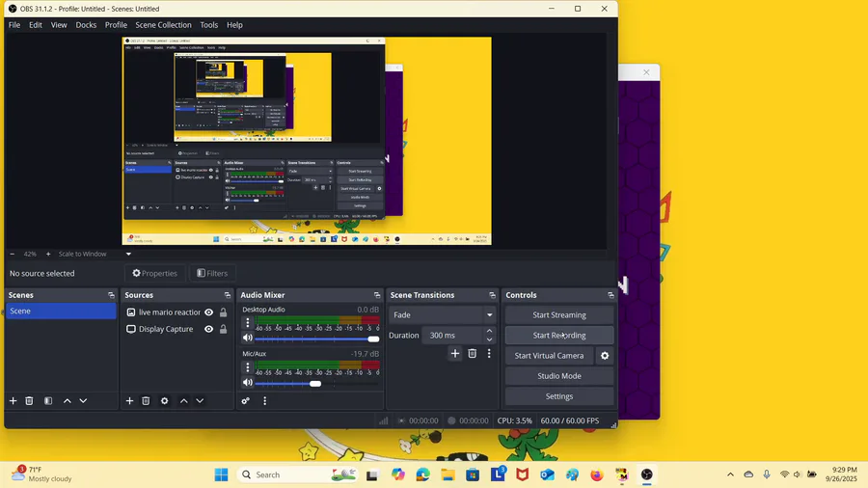Image resolution: width=868 pixels, height=488 pixels.
Task: Open the Tools menu
Action: (208, 25)
